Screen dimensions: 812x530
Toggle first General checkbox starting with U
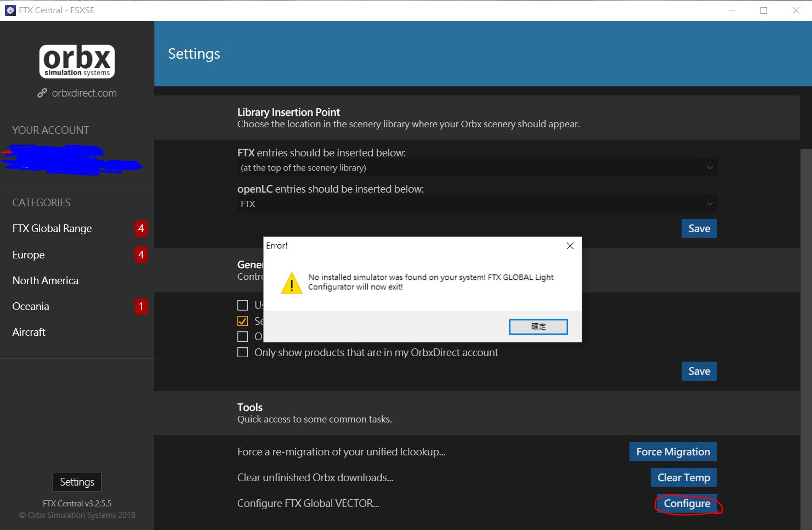[242, 305]
